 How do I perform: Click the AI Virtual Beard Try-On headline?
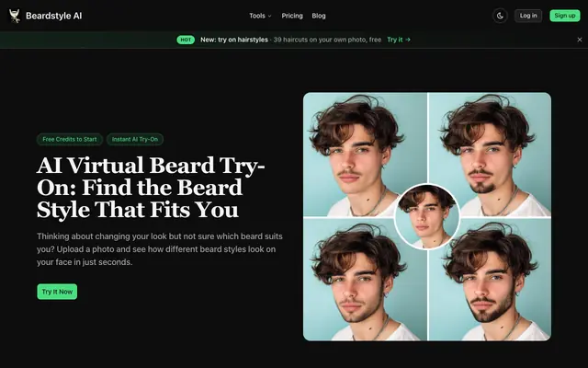pos(151,188)
